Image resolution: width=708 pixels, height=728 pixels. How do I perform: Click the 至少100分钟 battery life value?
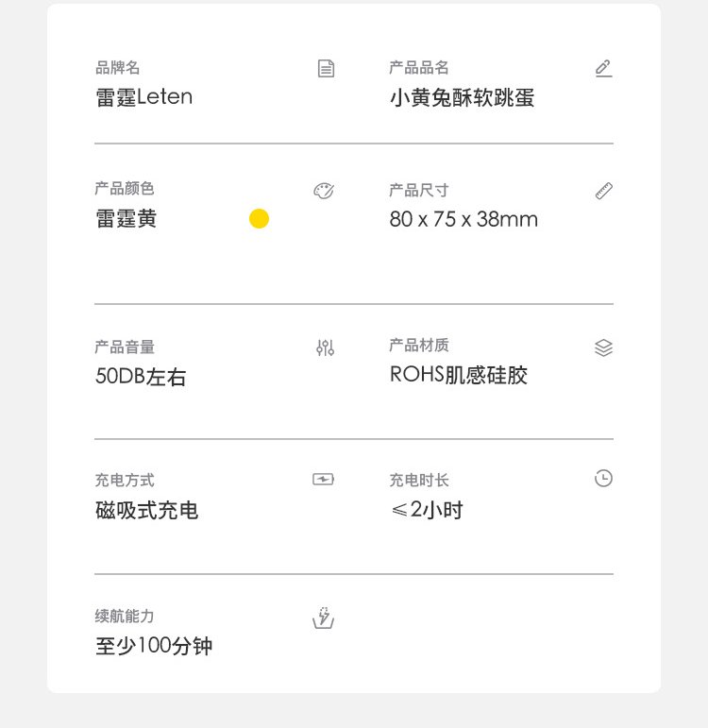click(154, 647)
